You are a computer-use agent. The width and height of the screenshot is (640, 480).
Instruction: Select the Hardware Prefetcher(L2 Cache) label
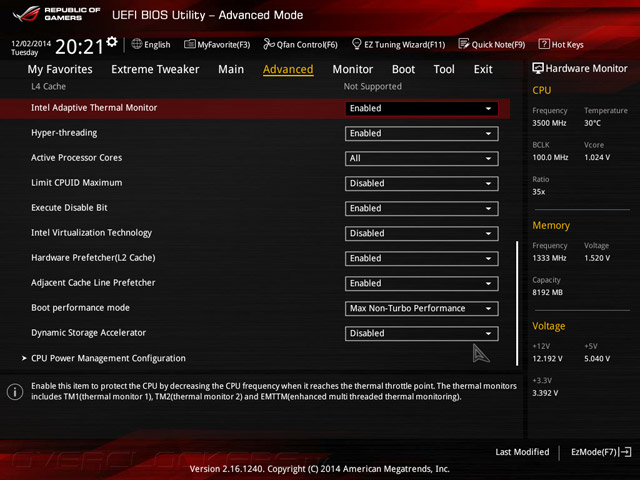(x=93, y=258)
